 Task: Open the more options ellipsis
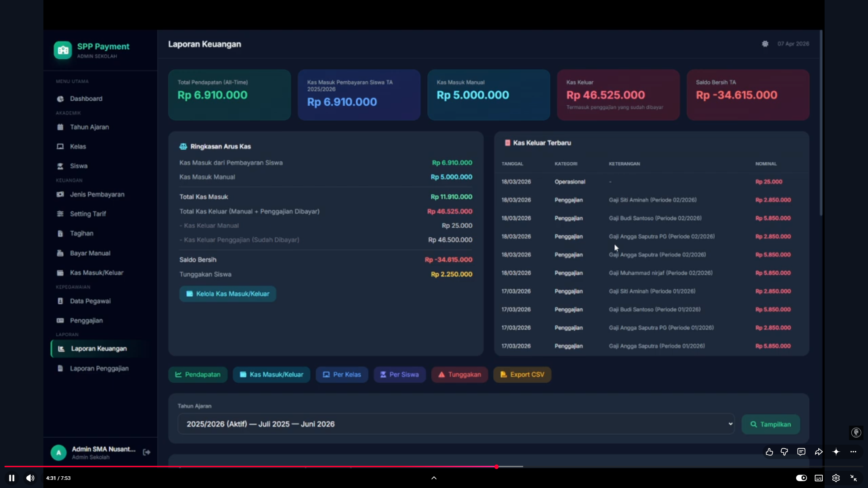tap(853, 452)
